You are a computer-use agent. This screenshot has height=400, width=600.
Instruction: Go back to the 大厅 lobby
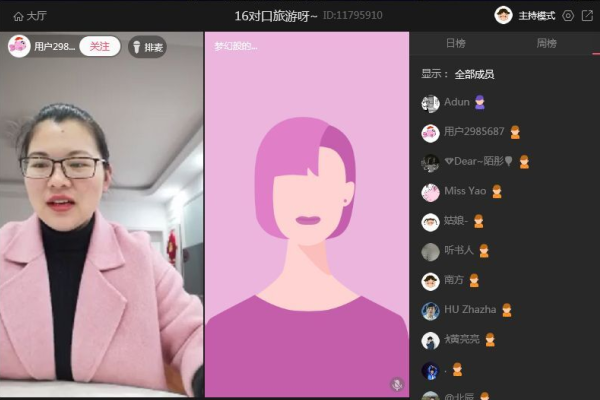coord(29,16)
